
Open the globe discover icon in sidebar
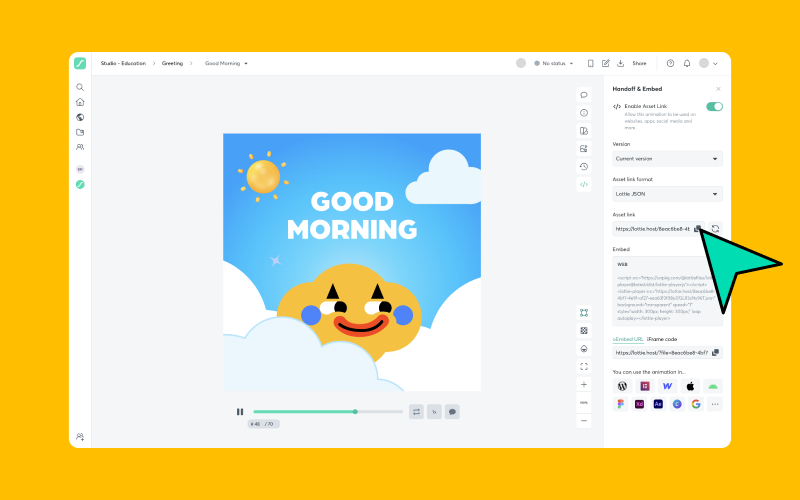80,117
